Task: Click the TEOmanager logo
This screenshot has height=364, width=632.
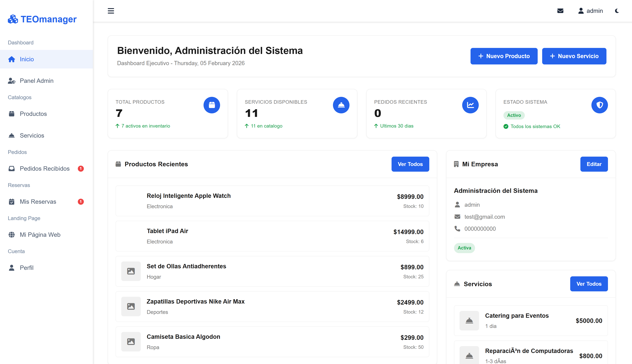Action: (x=42, y=19)
